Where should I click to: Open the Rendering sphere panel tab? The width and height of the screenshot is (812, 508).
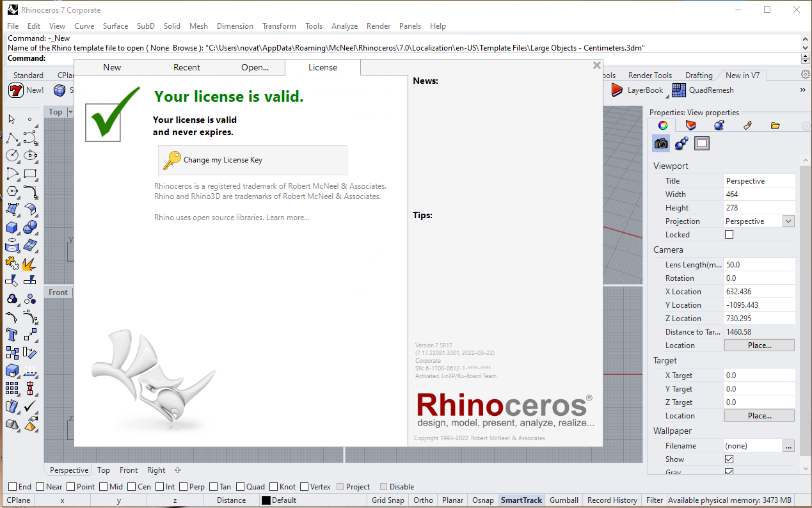[x=719, y=125]
